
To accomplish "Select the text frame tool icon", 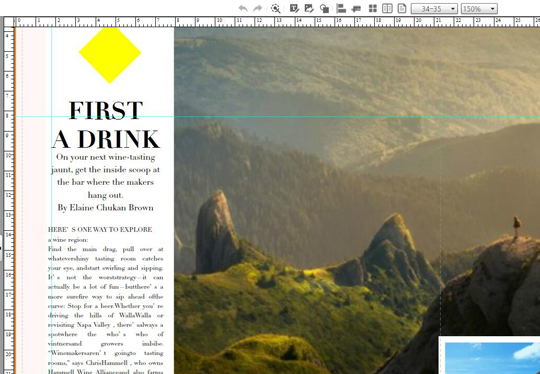I will click(x=294, y=8).
